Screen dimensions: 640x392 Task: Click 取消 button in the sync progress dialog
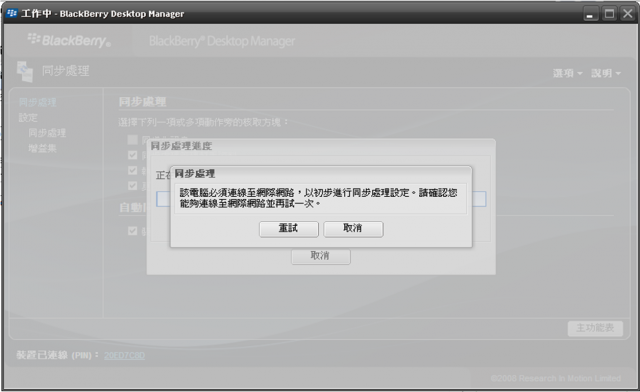point(320,256)
